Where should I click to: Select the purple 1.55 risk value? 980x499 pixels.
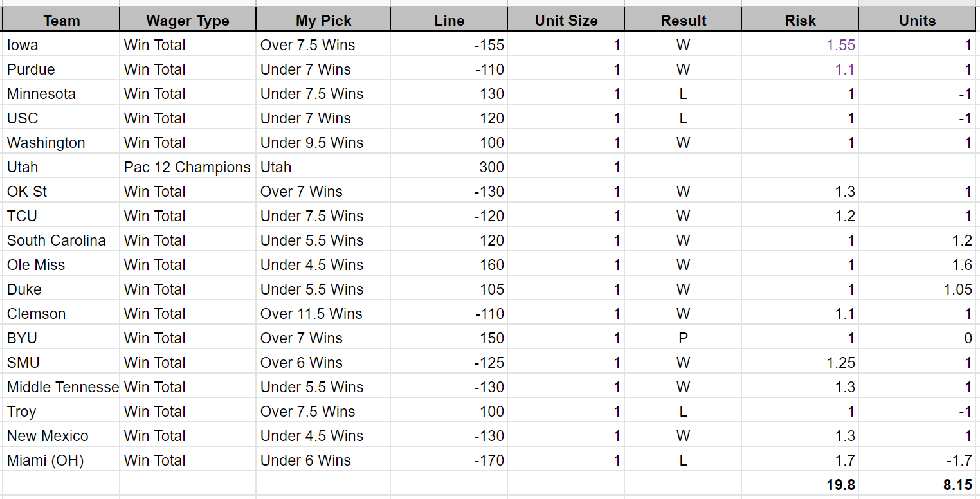pyautogui.click(x=841, y=45)
